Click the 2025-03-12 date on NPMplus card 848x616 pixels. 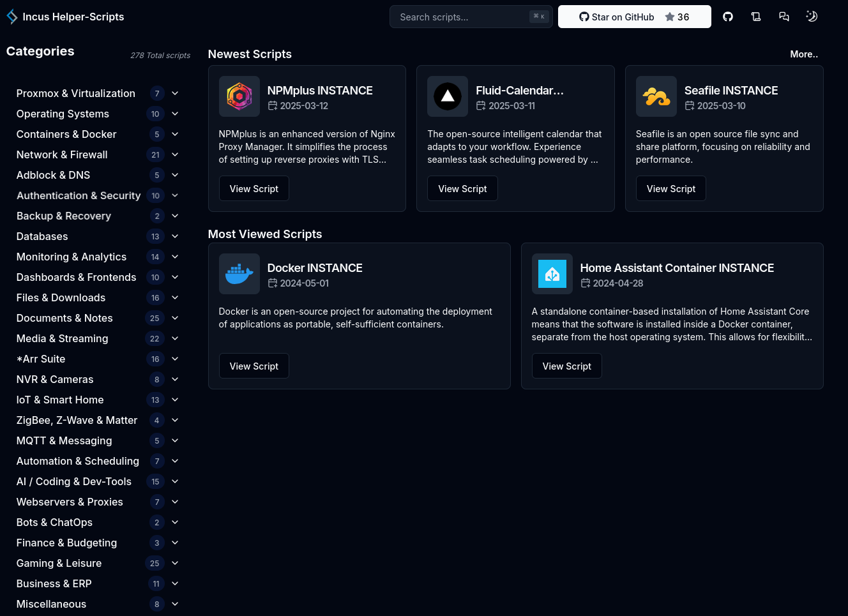(x=304, y=106)
